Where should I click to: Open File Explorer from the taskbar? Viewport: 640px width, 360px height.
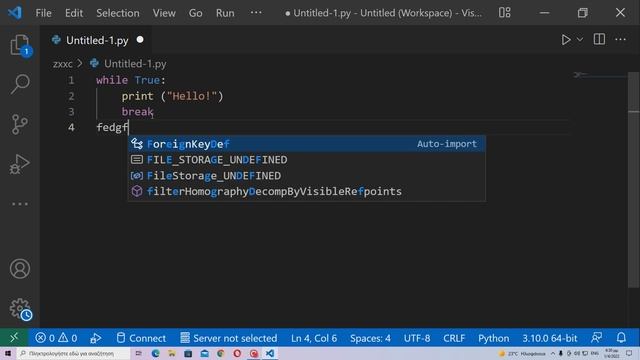coord(172,353)
